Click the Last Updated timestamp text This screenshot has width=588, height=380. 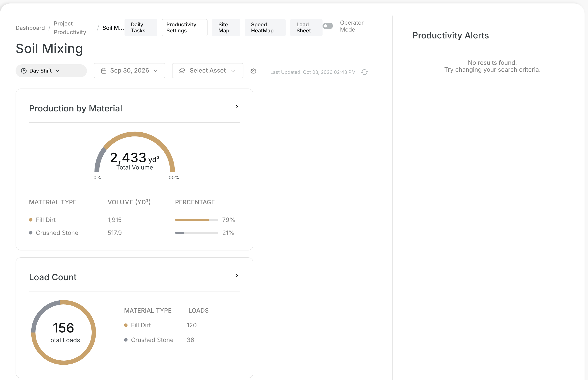click(x=313, y=72)
